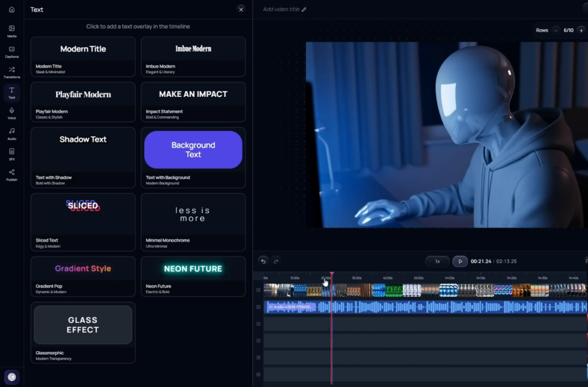Viewport: 588px width, 387px height.
Task: Play the video preview
Action: (460, 261)
